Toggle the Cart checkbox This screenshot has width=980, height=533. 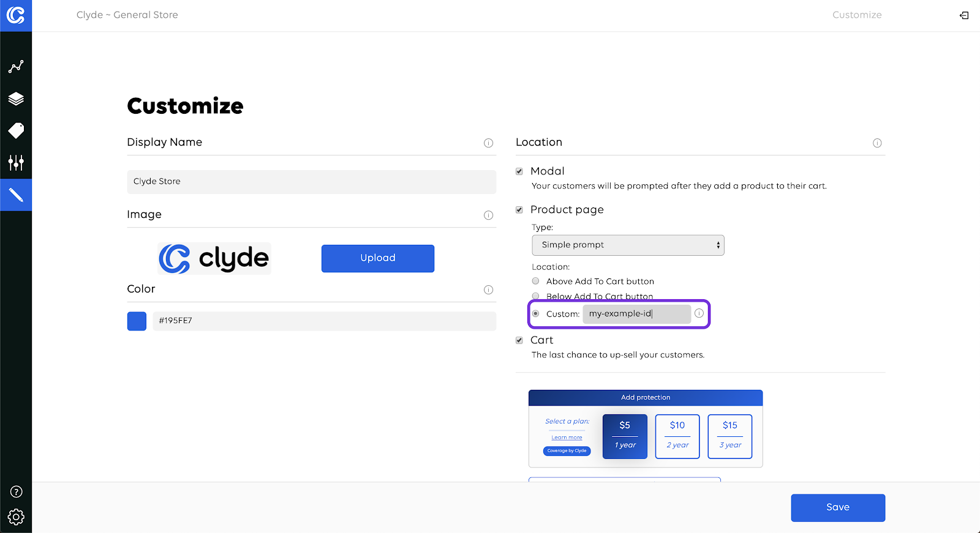pyautogui.click(x=519, y=340)
